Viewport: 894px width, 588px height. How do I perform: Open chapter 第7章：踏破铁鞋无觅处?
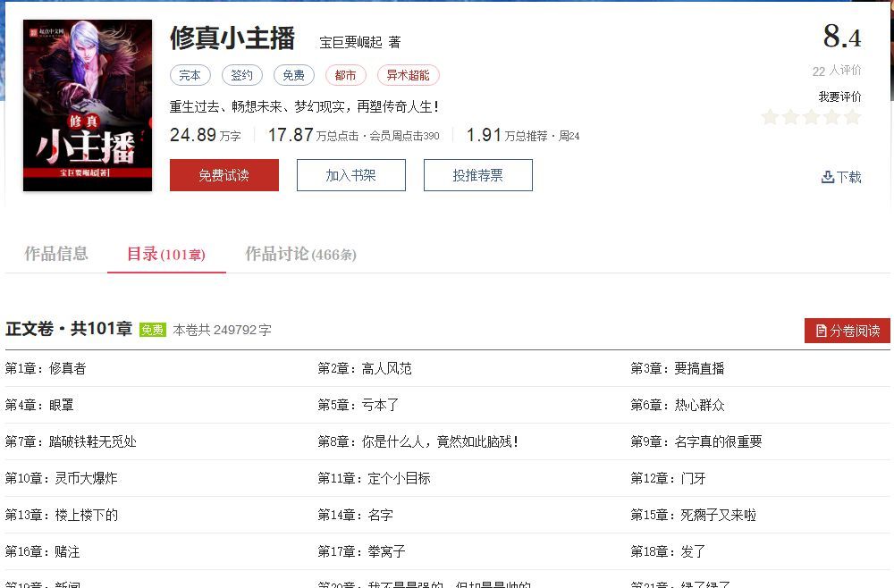[71, 441]
